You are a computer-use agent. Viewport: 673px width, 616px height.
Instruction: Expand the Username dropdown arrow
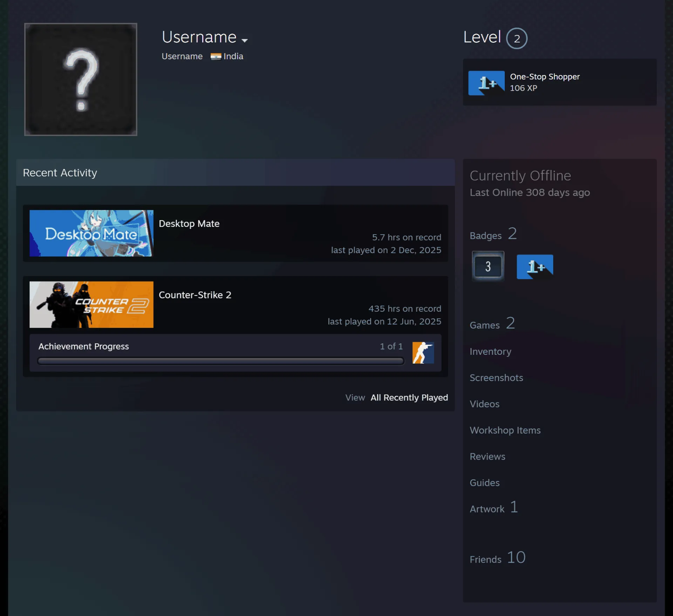point(245,40)
